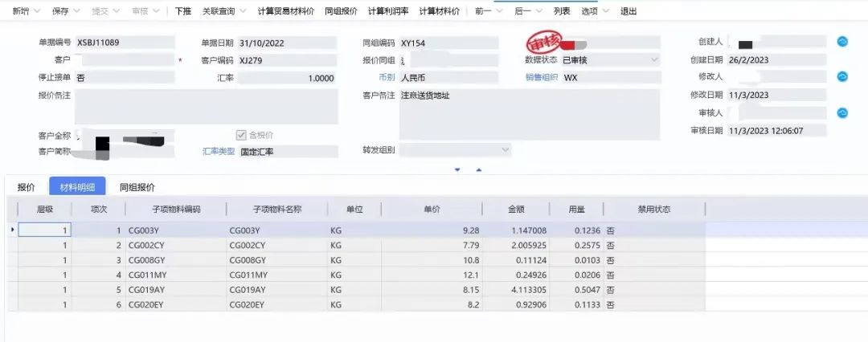This screenshot has width=868, height=342.
Task: Expand the 选项 dropdown arrow
Action: click(x=606, y=11)
